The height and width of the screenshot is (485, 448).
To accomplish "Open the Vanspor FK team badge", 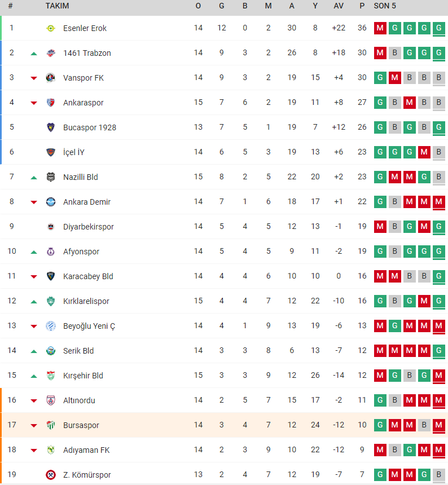I will [51, 78].
